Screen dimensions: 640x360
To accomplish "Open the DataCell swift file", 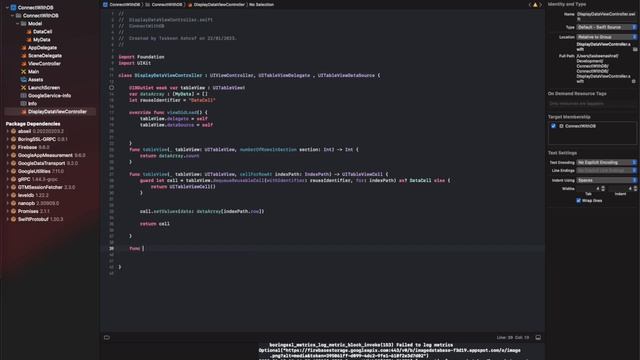I will 42,31.
